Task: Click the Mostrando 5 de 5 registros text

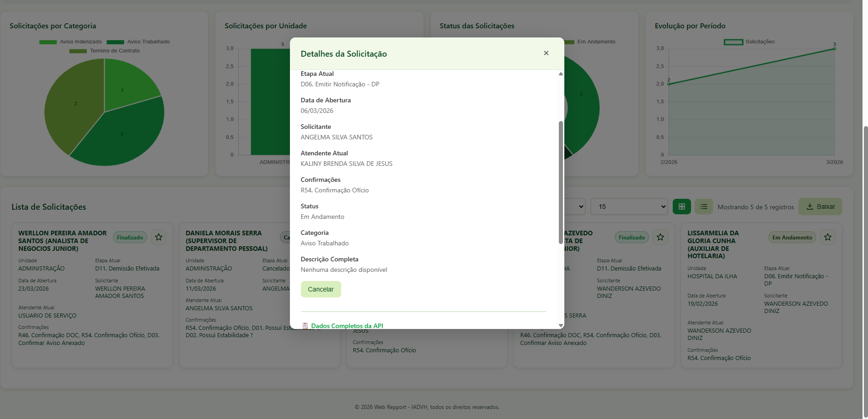Action: tap(755, 207)
